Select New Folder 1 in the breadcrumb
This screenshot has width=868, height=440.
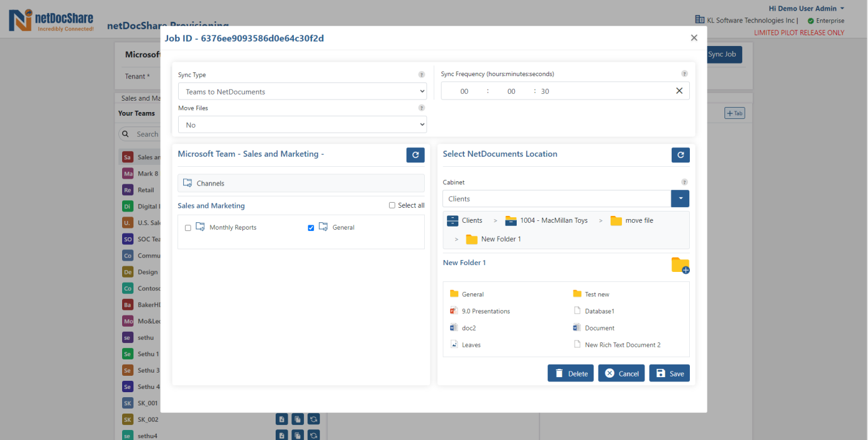click(x=501, y=239)
